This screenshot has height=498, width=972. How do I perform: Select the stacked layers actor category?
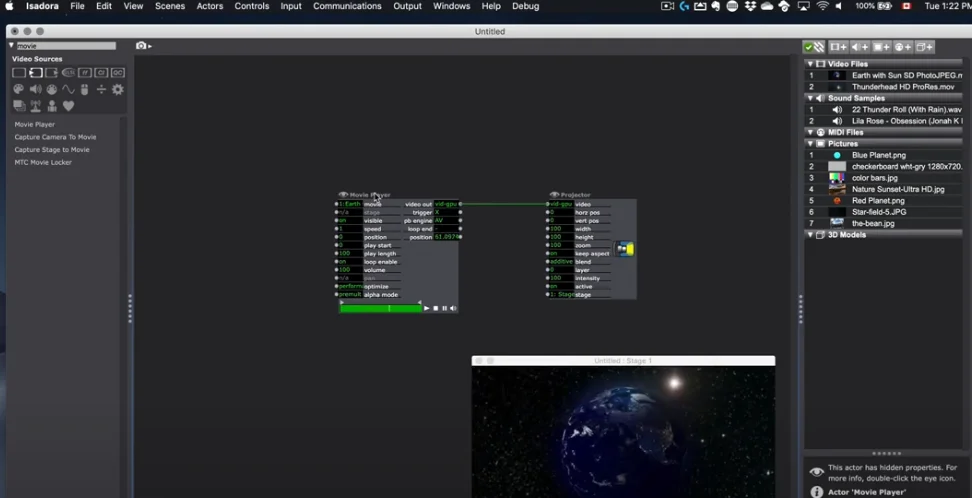coord(19,106)
